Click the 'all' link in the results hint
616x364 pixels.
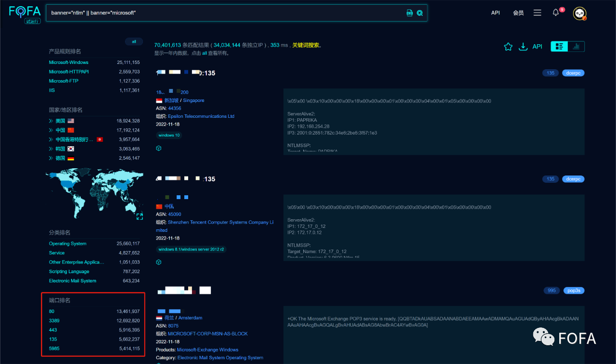[205, 53]
